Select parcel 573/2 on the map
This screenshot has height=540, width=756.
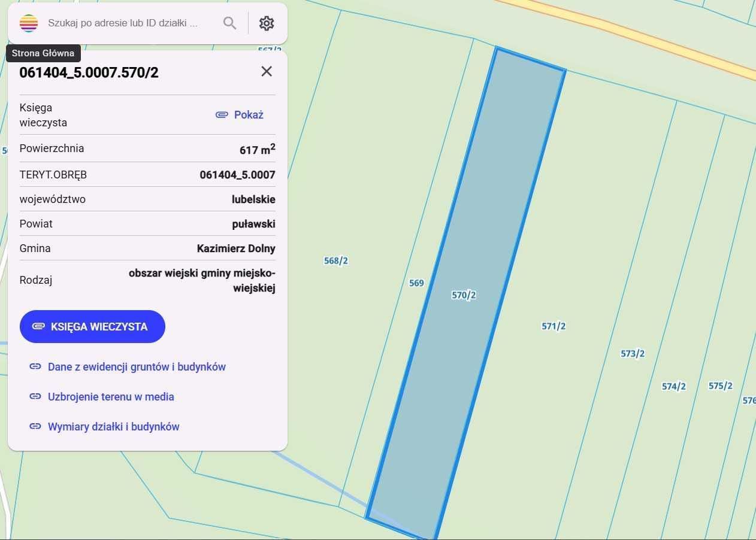tap(633, 354)
